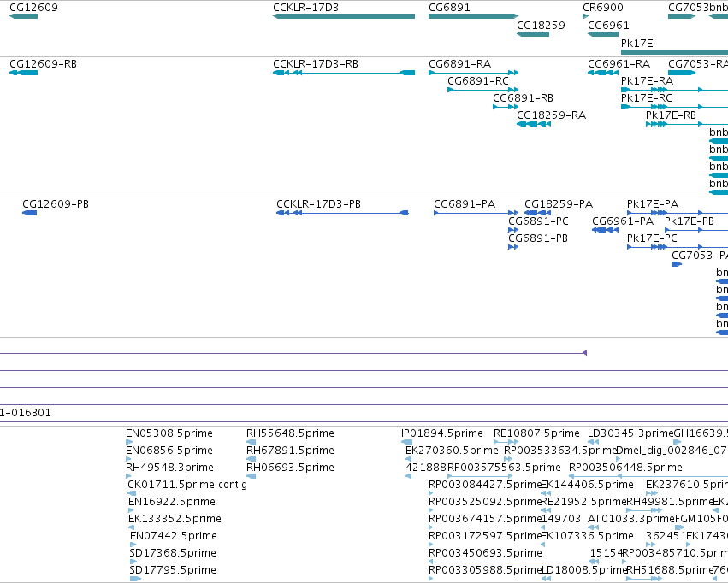Select the Pk17E-RB transcript
This screenshot has width=728, height=583.
pos(687,124)
